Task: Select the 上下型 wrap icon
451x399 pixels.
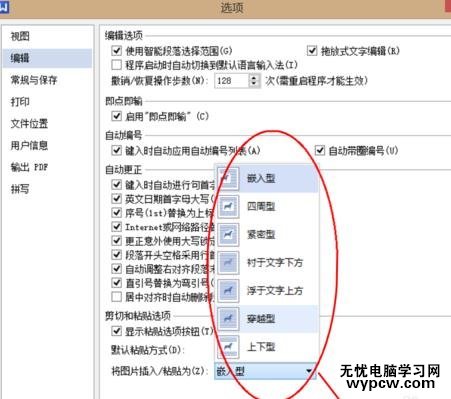Action: point(228,347)
